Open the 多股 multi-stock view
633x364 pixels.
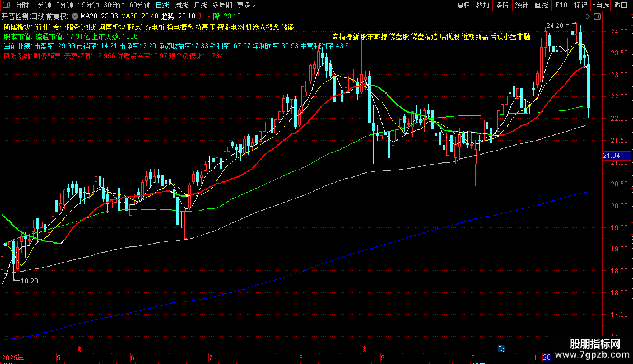coord(502,5)
